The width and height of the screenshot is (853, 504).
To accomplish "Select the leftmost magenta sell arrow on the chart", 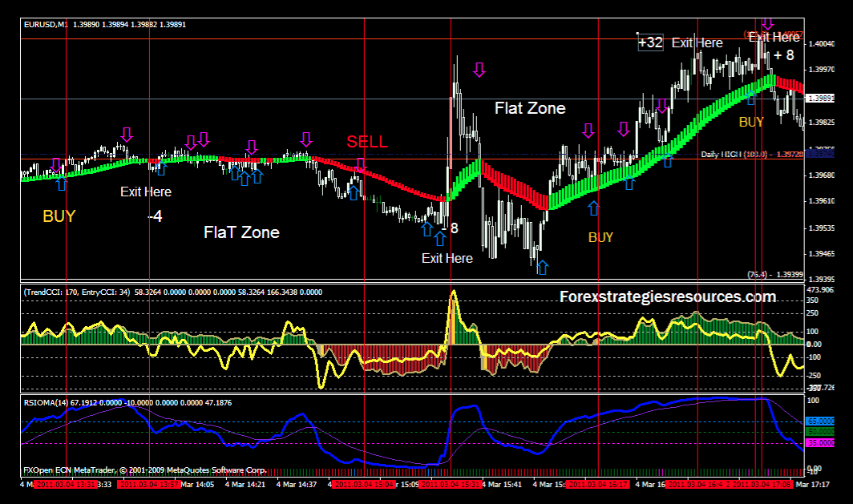I will (x=56, y=164).
